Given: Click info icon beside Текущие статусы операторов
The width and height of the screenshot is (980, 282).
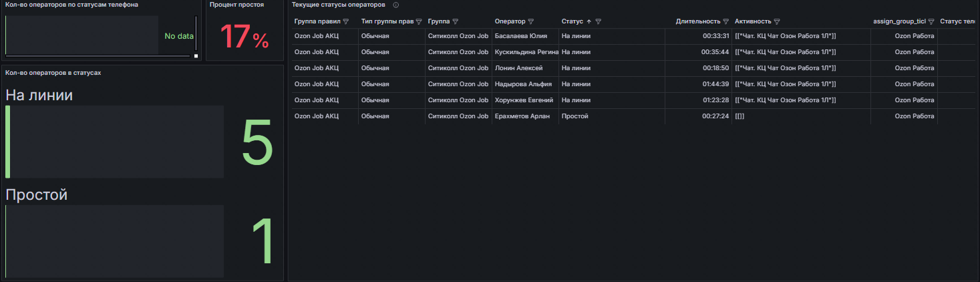Looking at the screenshot, I should point(396,5).
